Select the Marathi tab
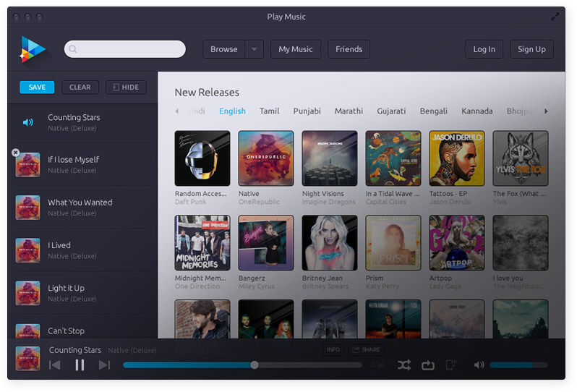Image resolution: width=577 pixels, height=392 pixels. pos(349,111)
